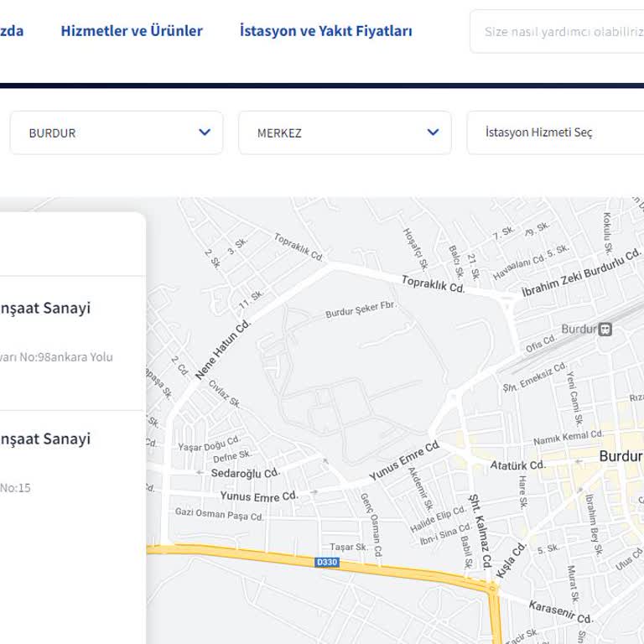The width and height of the screenshot is (644, 644).
Task: Click the chevron arrow in MERKEZ dropdown
Action: 433,132
